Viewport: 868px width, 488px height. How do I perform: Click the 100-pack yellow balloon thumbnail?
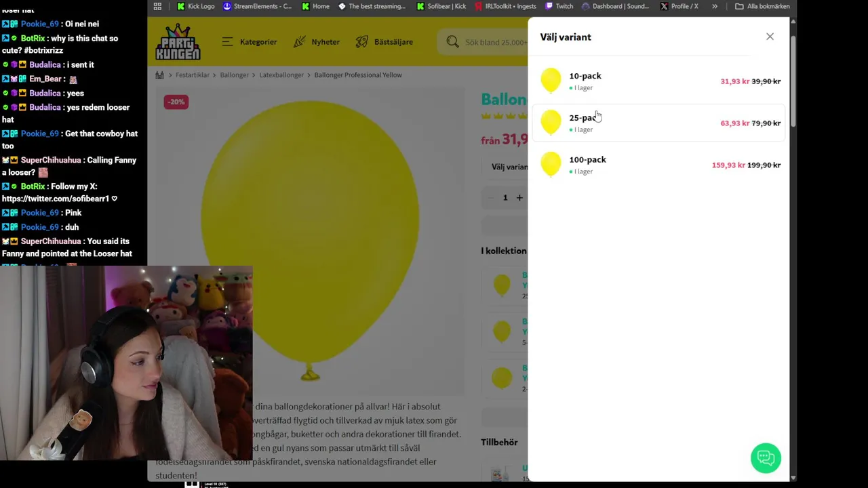pos(551,165)
